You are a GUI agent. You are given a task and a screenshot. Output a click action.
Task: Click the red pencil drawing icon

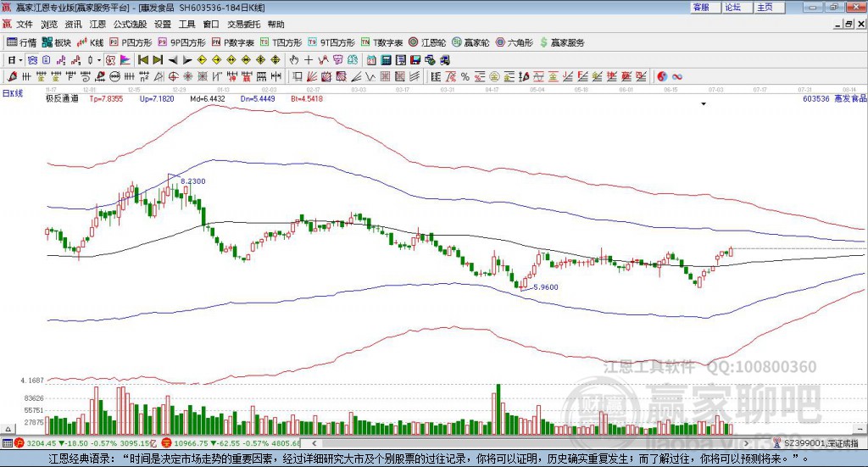(12, 76)
